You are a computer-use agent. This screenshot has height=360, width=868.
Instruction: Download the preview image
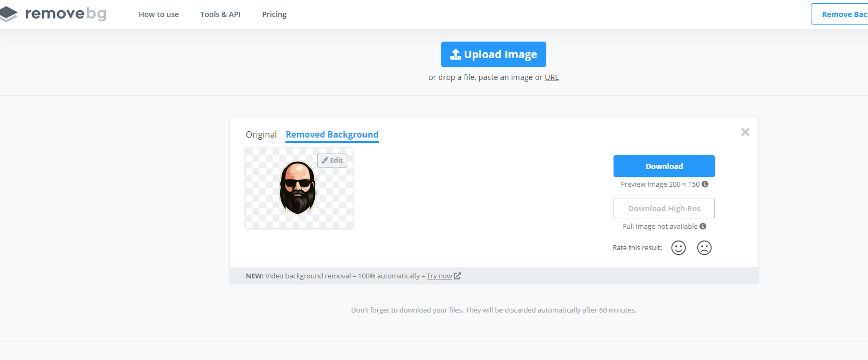click(x=664, y=166)
